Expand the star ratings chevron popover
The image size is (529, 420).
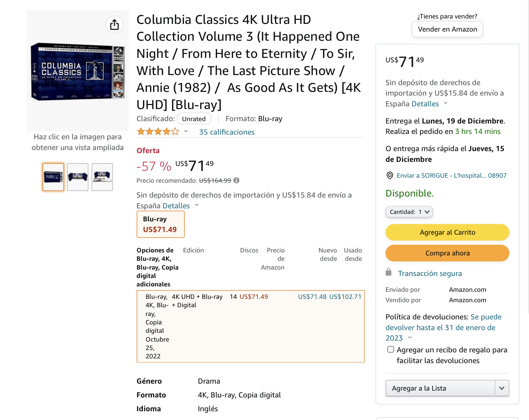186,132
